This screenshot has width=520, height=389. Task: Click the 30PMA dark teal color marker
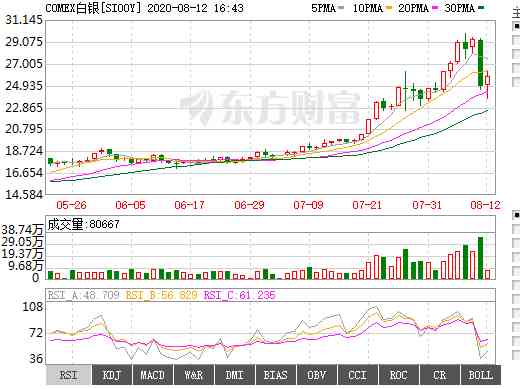pos(481,7)
